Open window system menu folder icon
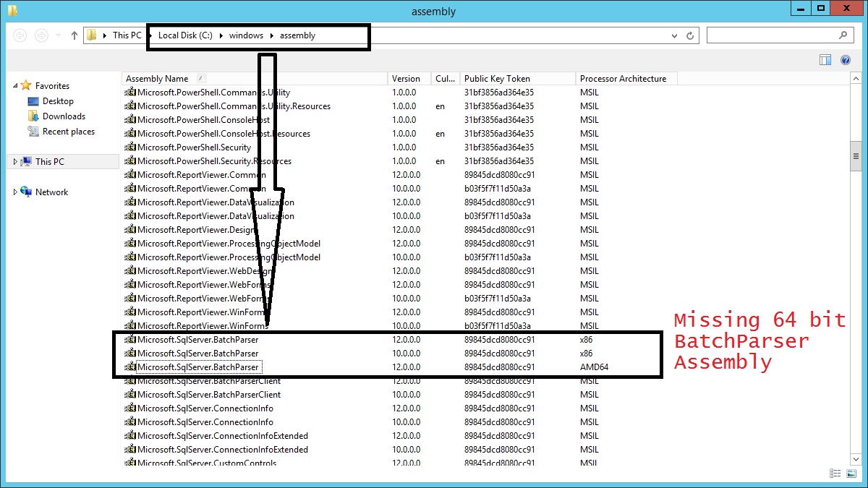The image size is (868, 488). tap(12, 10)
